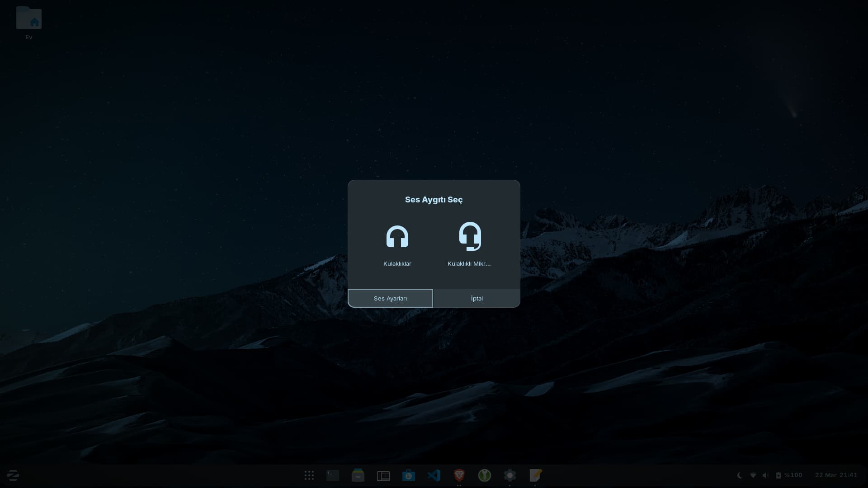Open the Zorin start menu
Viewport: 868px width, 488px height.
pyautogui.click(x=13, y=475)
